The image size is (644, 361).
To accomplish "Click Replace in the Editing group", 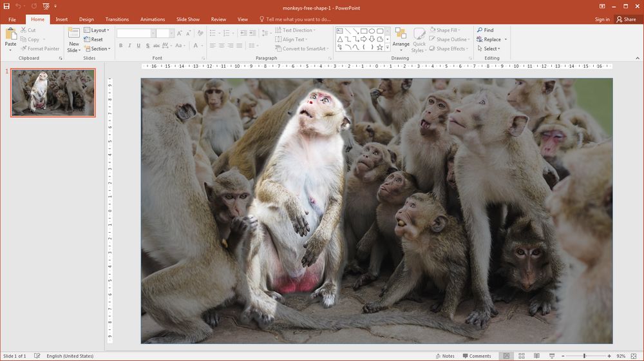I will (x=489, y=39).
